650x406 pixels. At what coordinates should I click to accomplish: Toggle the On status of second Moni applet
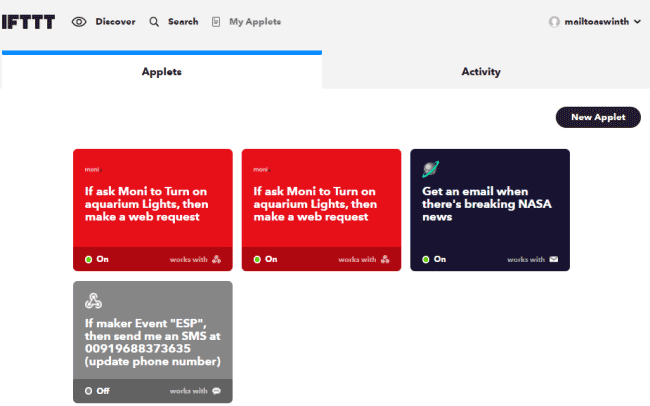click(265, 259)
